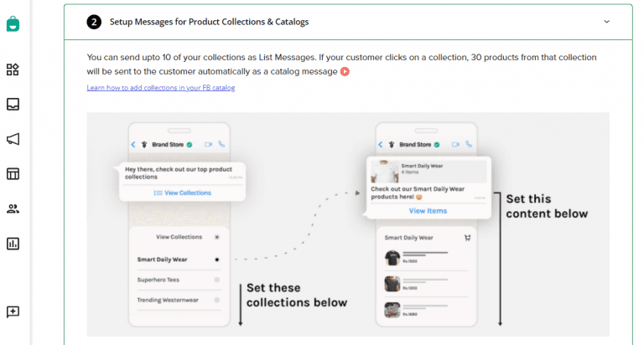Select the Trending Westernwear radio option
The image size is (644, 345).
(x=217, y=300)
